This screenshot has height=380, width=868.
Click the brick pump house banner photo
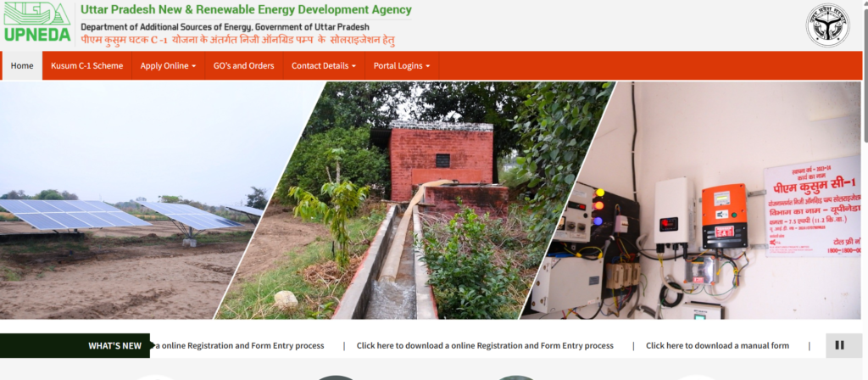point(415,200)
